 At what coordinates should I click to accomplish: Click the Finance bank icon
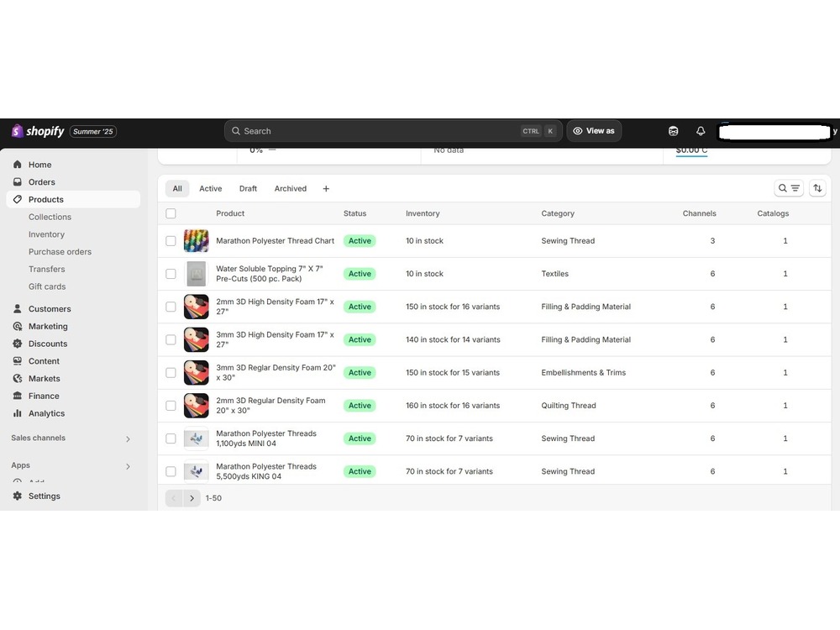click(x=17, y=396)
